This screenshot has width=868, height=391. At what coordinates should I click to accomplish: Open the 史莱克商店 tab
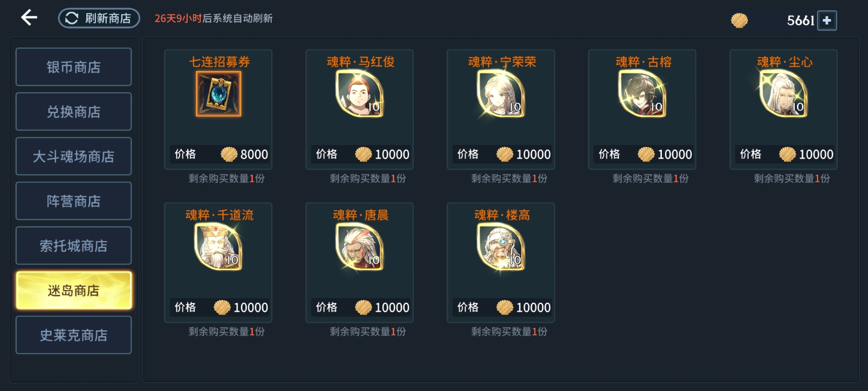click(x=74, y=335)
